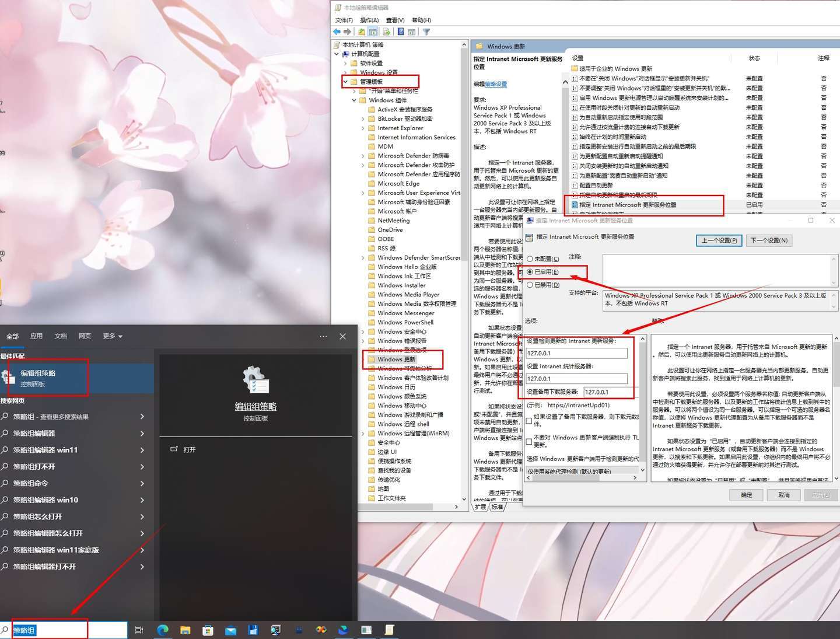Image resolution: width=840 pixels, height=639 pixels.
Task: Click the notepad icon on the taskbar
Action: (389, 630)
